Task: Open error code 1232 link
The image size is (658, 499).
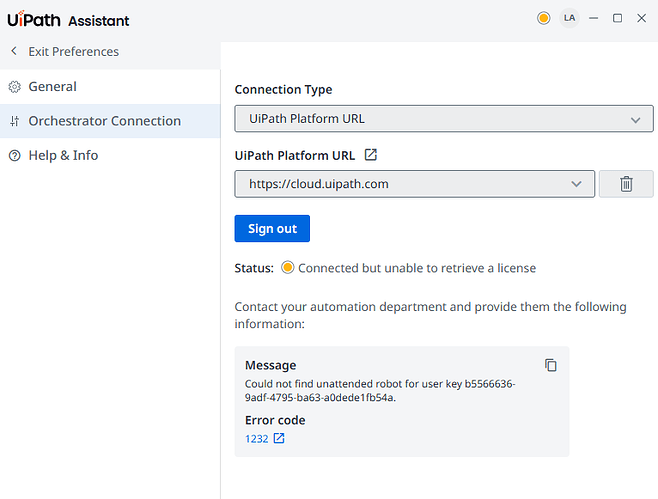Action: pos(256,439)
